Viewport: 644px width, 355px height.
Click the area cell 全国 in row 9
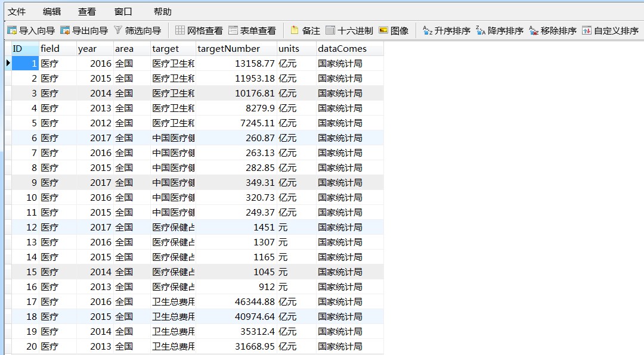pos(132,183)
